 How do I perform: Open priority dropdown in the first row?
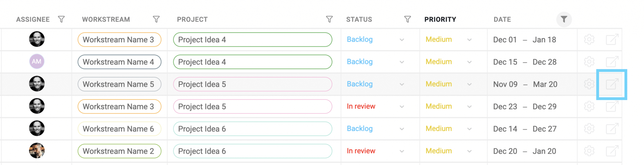(469, 40)
